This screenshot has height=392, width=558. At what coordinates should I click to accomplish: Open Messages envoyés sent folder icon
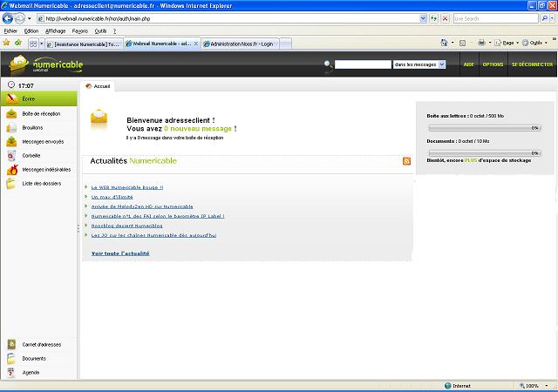point(11,141)
